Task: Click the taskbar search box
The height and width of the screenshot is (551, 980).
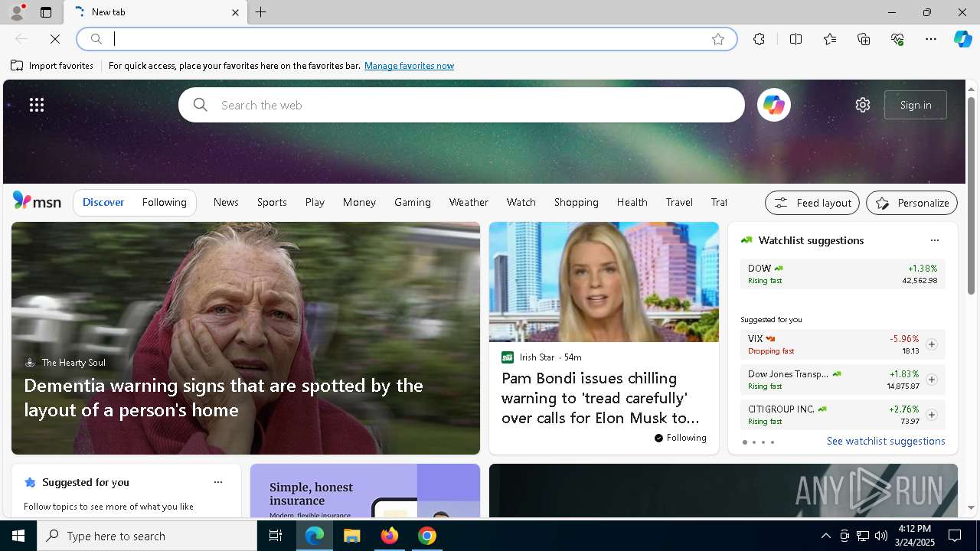Action: coord(147,536)
